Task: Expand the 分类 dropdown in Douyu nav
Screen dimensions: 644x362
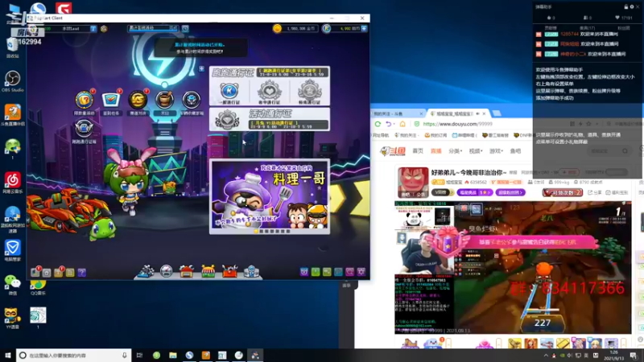Action: tap(455, 151)
